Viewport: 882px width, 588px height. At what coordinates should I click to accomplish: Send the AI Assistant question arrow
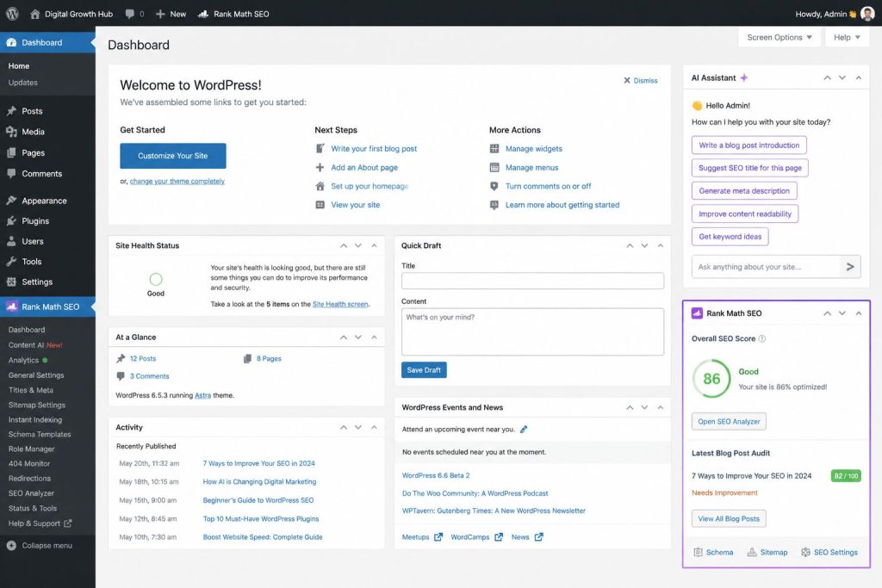point(850,267)
